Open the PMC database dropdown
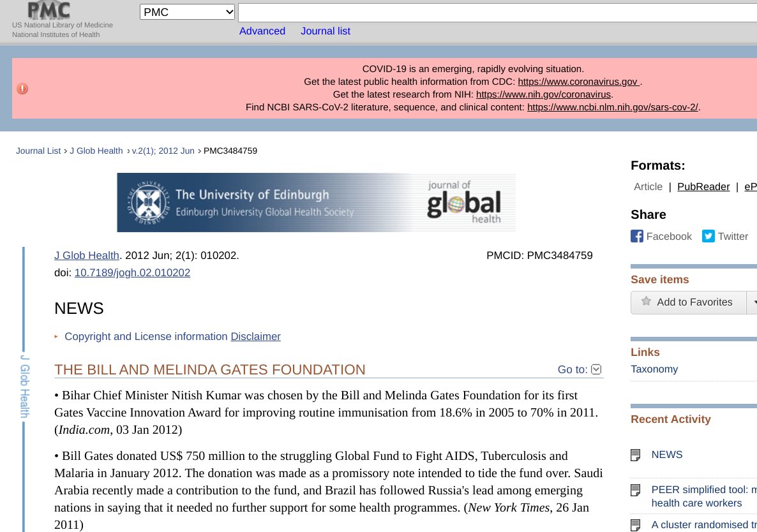 tap(187, 12)
